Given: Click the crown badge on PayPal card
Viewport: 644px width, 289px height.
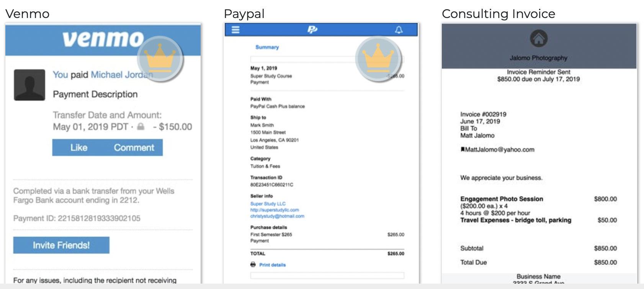Looking at the screenshot, I should (x=378, y=59).
